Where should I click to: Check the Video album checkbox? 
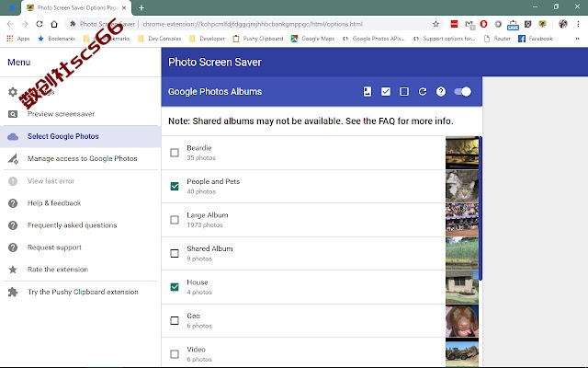point(175,354)
